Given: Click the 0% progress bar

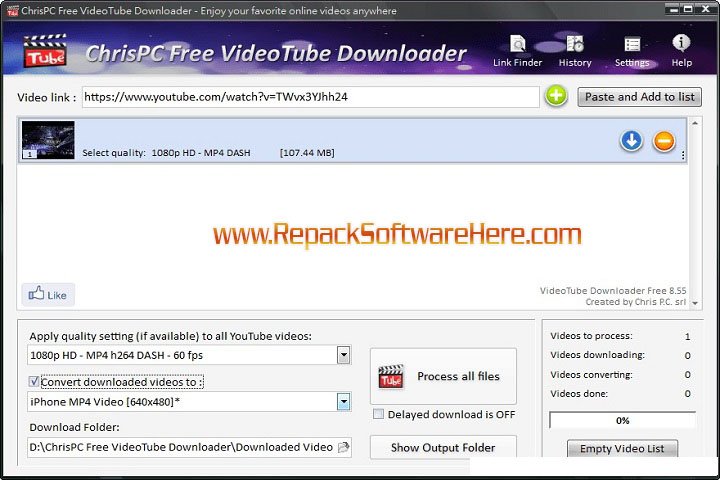Looking at the screenshot, I should pyautogui.click(x=622, y=420).
